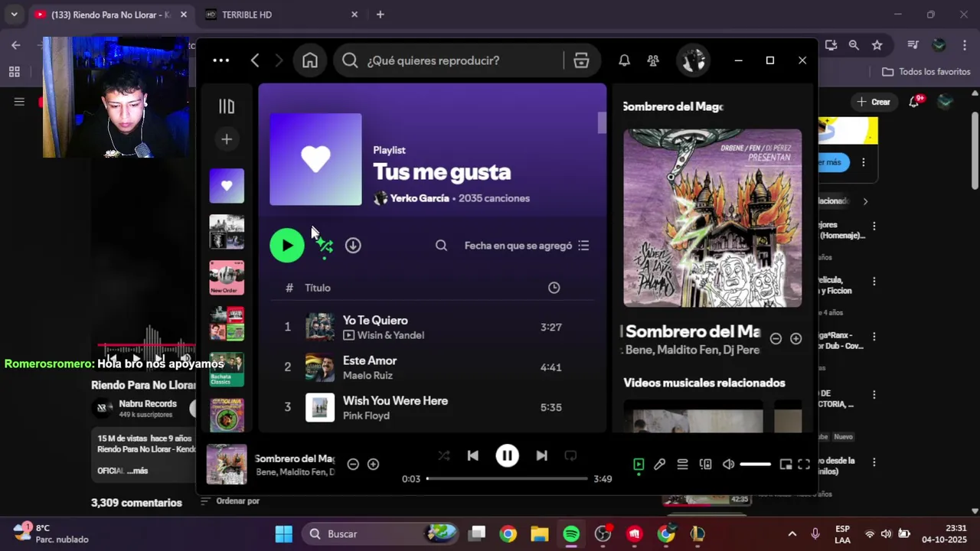980x551 pixels.
Task: Open the Spotify profile avatar menu
Action: (x=693, y=60)
